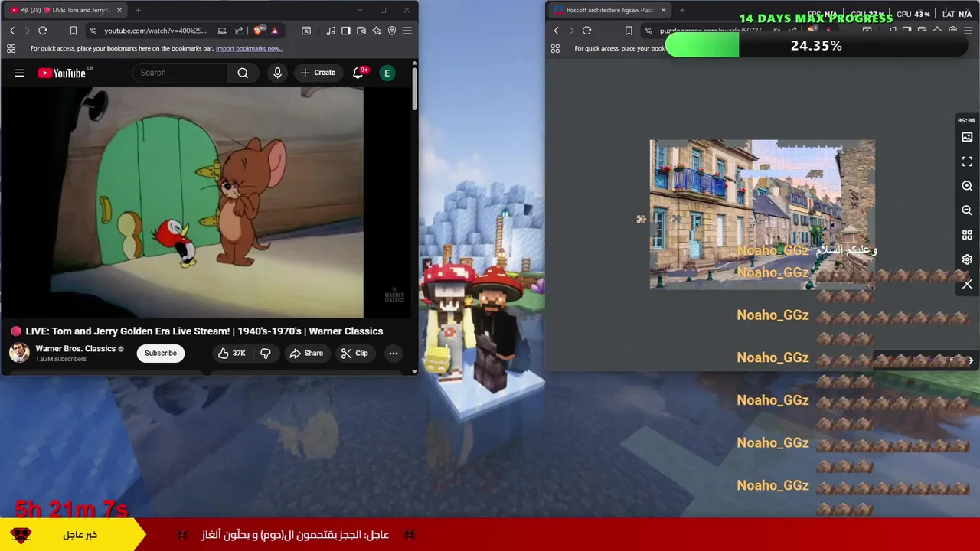Open the YouTube Create menu
The image size is (980, 551).
318,73
